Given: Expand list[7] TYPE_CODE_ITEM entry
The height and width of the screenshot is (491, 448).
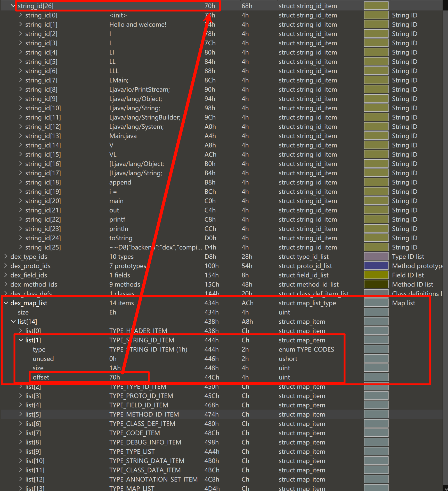Looking at the screenshot, I should [x=21, y=433].
